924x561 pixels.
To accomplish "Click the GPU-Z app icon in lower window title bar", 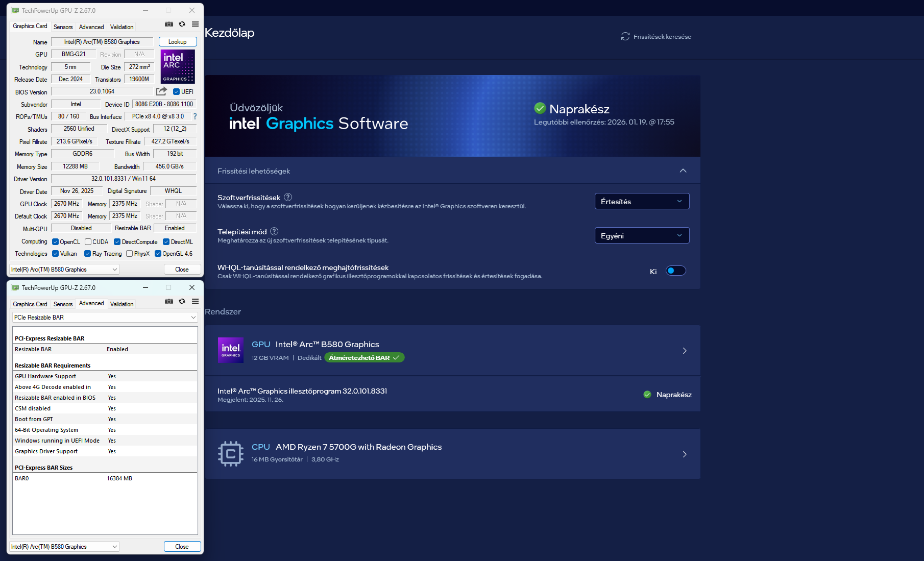I will [15, 287].
